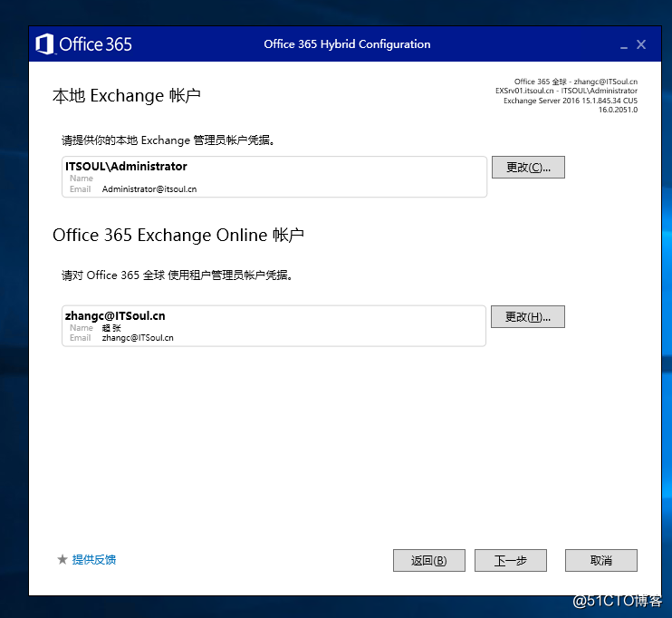Click the feedback star icon

coord(62,559)
